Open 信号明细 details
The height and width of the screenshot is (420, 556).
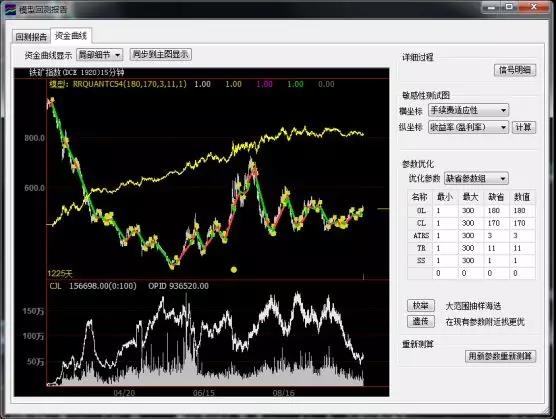pyautogui.click(x=515, y=70)
